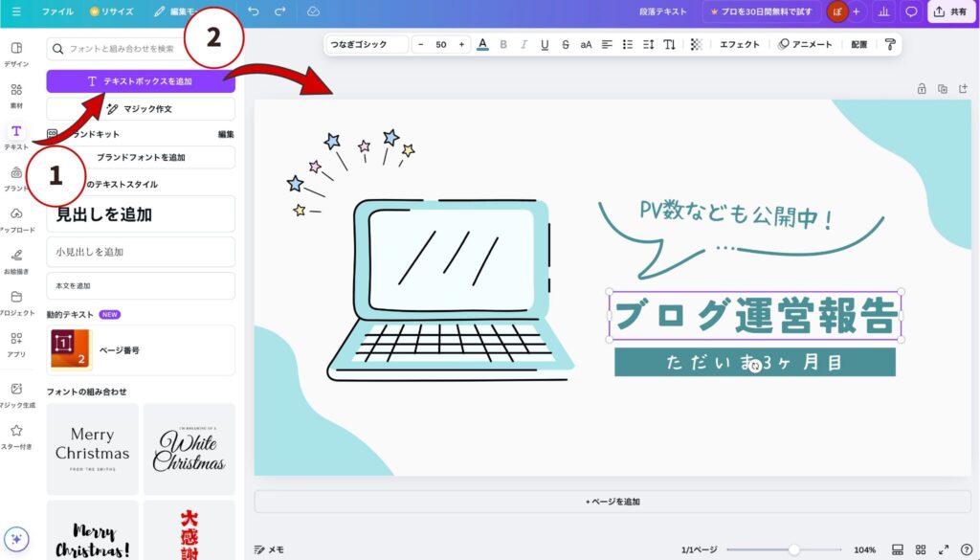Duplicate the current page
The width and height of the screenshot is (980, 560).
click(943, 89)
